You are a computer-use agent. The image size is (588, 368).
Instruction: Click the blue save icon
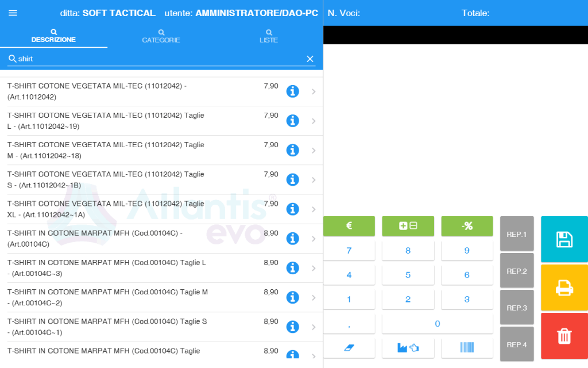563,240
